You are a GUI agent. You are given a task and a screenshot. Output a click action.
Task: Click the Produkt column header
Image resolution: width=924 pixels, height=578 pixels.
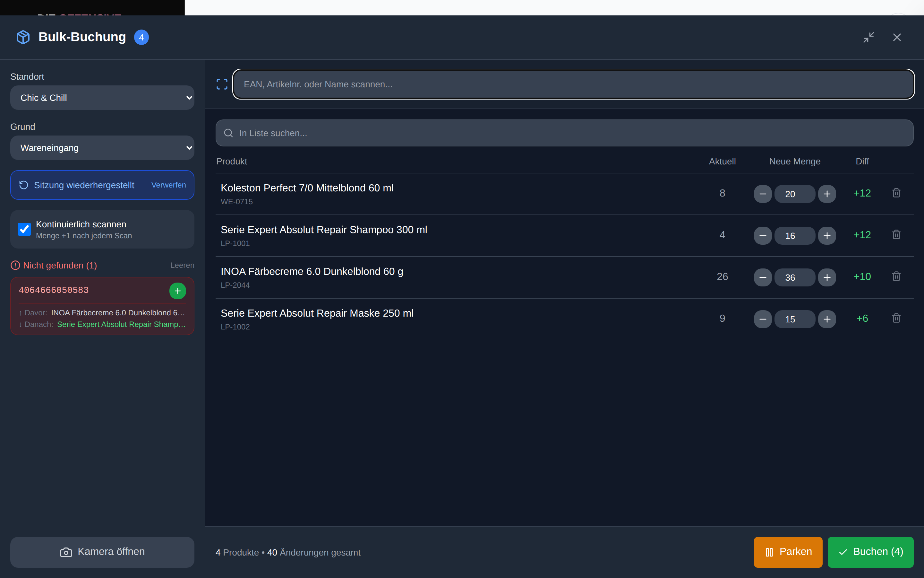[231, 161]
